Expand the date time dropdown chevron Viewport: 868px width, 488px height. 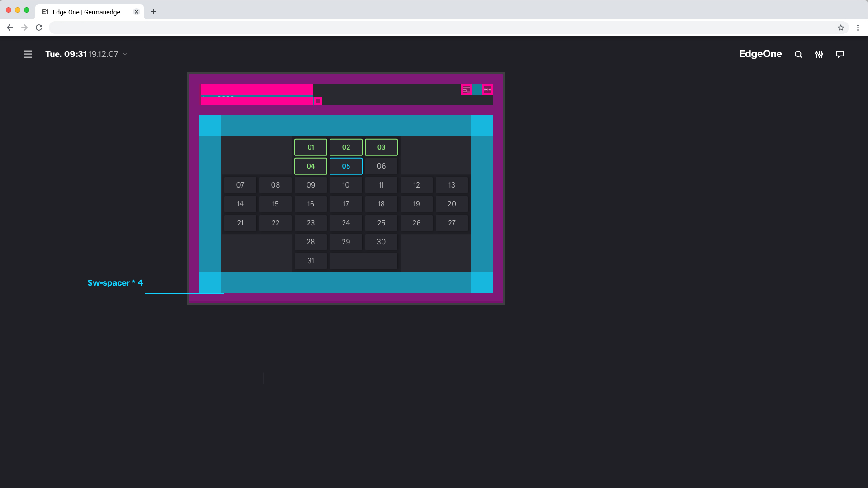click(125, 54)
